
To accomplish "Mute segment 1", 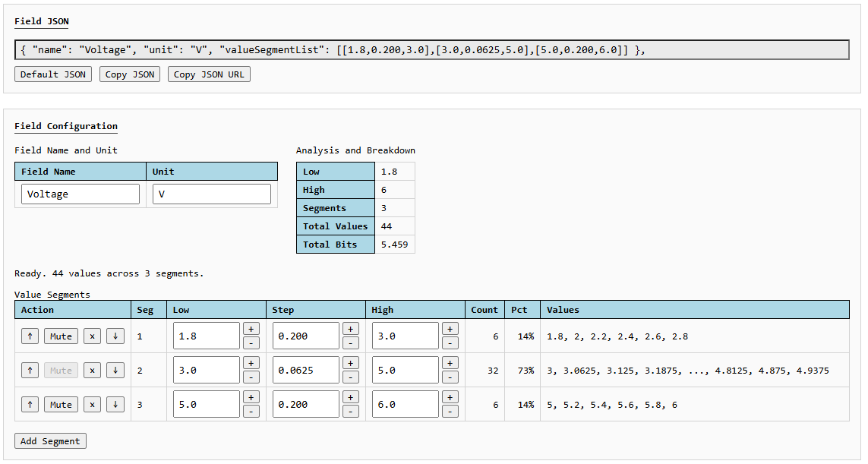I will pyautogui.click(x=61, y=336).
